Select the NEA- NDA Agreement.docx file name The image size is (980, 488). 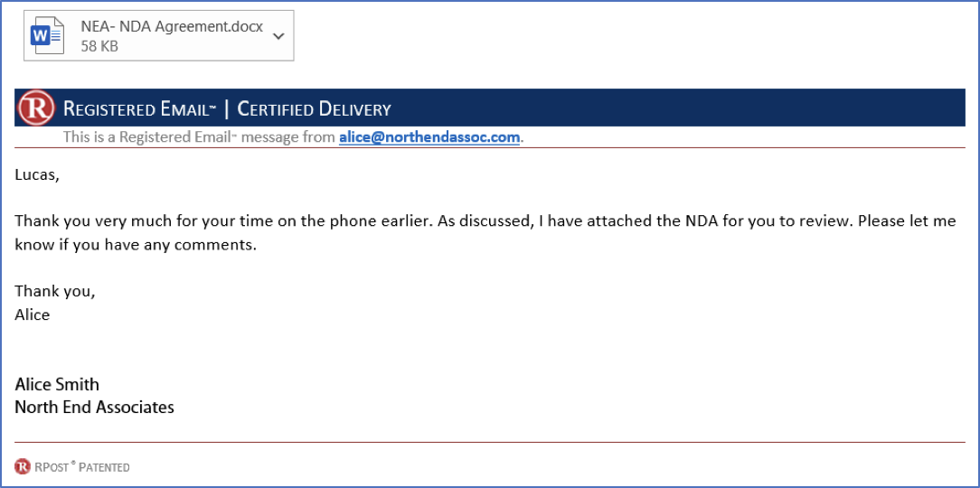[172, 27]
